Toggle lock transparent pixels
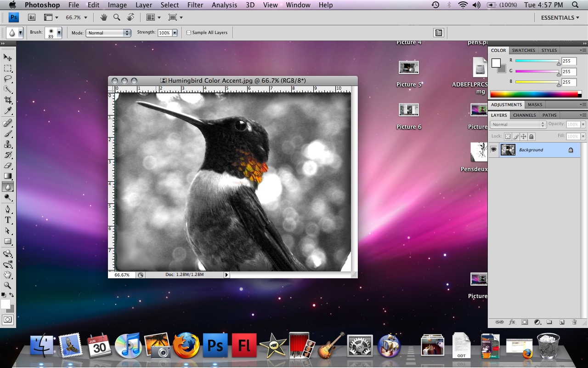Viewport: 588px width, 368px height. click(508, 137)
